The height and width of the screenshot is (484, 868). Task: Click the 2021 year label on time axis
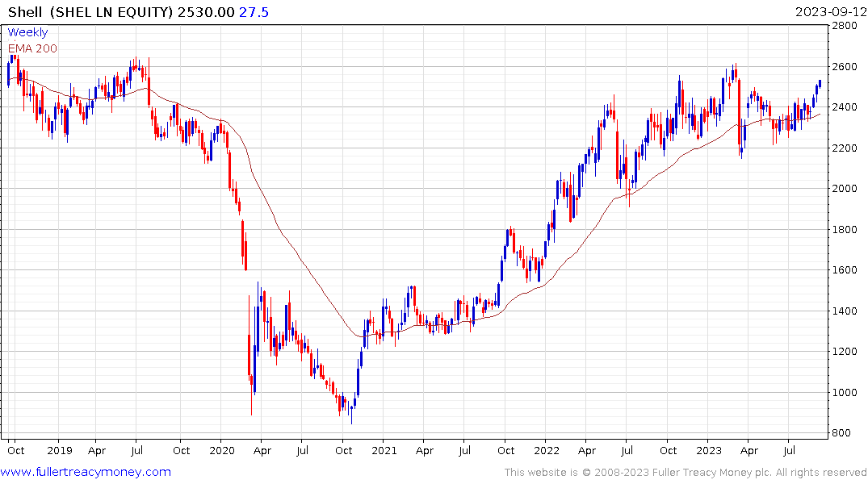click(384, 450)
